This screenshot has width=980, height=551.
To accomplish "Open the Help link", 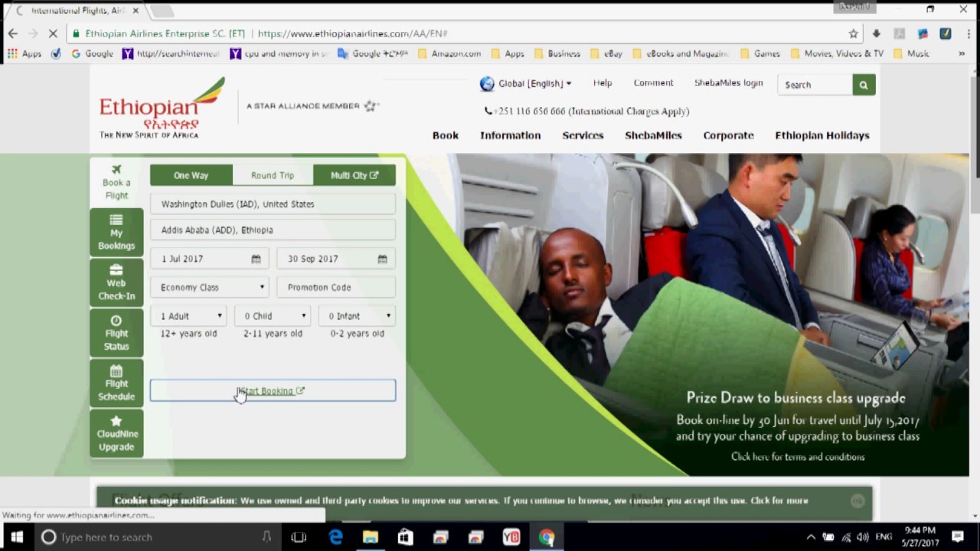I will click(x=603, y=83).
